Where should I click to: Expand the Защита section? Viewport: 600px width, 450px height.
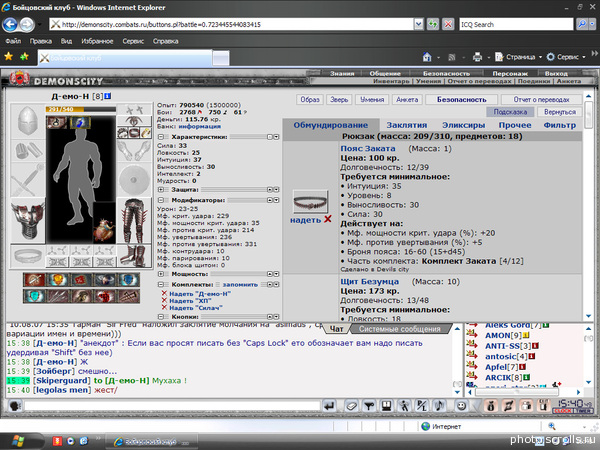(161, 189)
